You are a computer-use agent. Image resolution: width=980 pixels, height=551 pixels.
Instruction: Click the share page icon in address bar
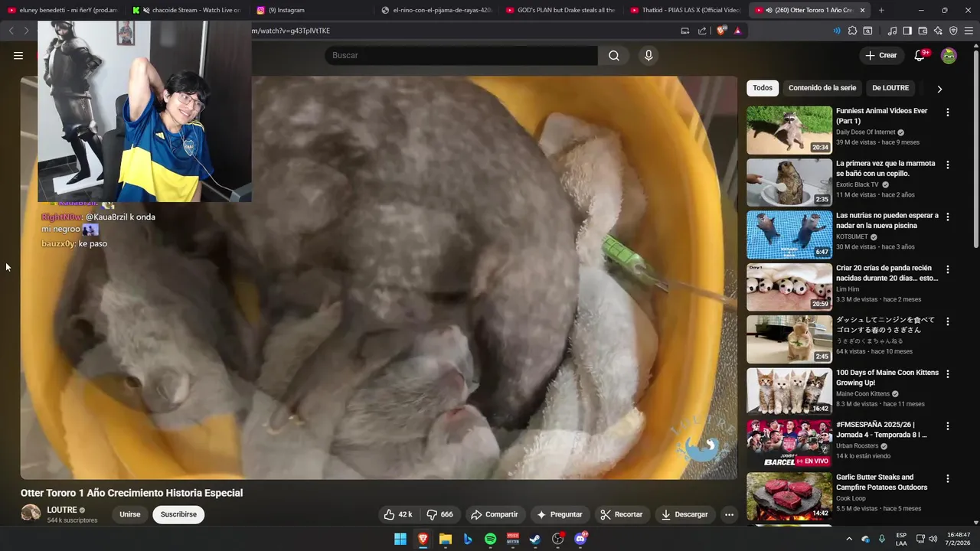pos(702,31)
